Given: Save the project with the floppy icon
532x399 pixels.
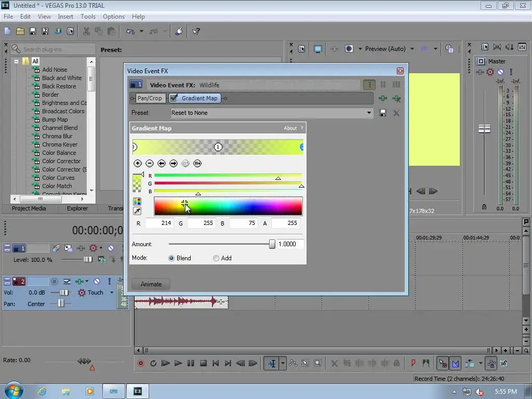Looking at the screenshot, I should pos(33,31).
